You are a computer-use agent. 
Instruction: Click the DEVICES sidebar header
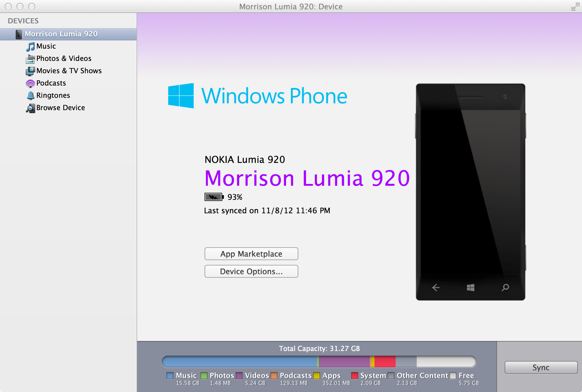pyautogui.click(x=23, y=21)
